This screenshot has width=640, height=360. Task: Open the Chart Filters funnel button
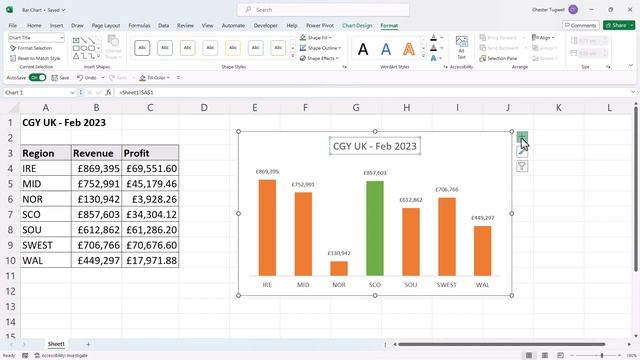[x=522, y=166]
